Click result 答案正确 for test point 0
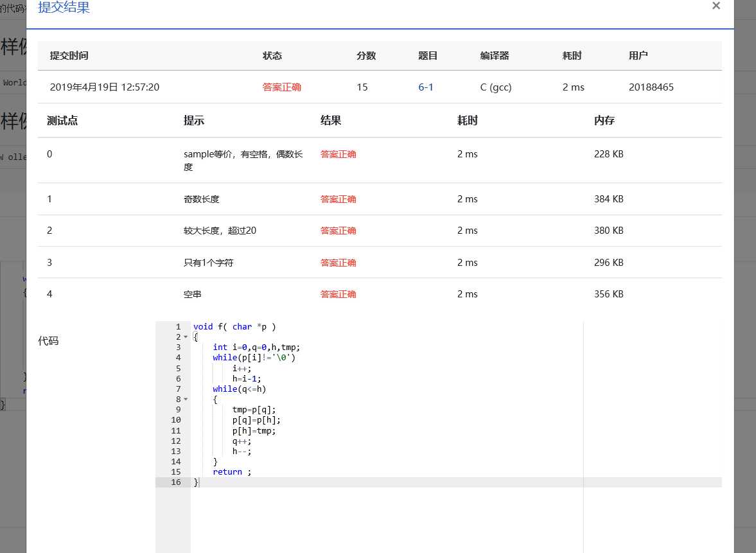Viewport: 756px width, 553px height. (338, 154)
